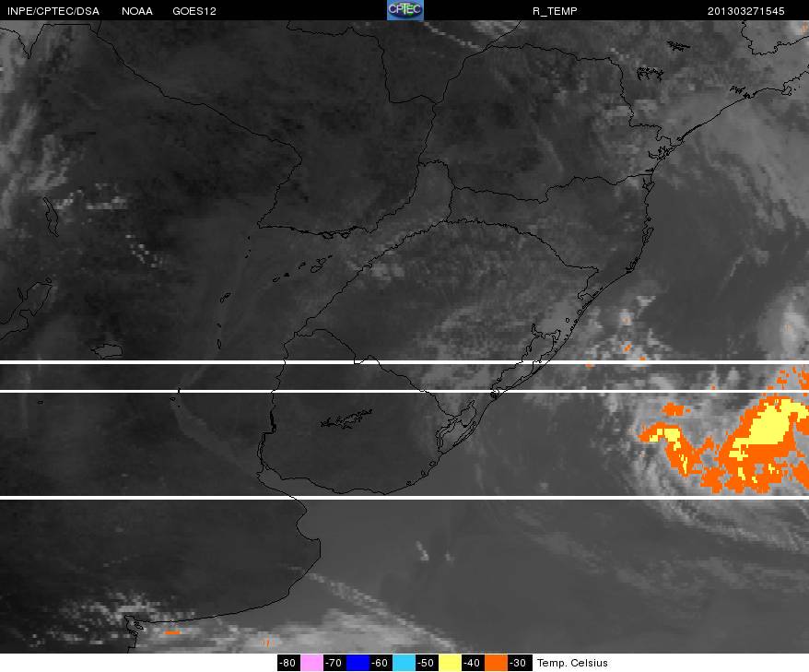Click the yellow legend color swatch
The width and height of the screenshot is (809, 672).
450,663
